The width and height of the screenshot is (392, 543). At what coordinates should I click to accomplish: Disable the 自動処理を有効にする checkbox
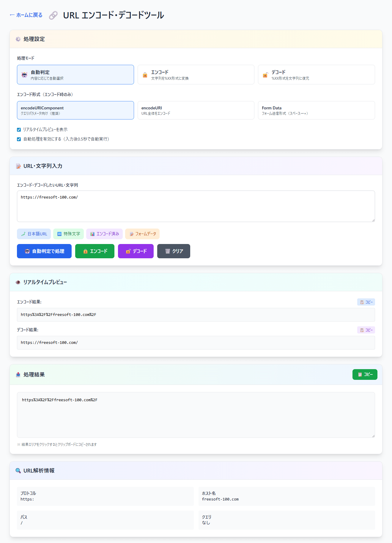point(19,139)
